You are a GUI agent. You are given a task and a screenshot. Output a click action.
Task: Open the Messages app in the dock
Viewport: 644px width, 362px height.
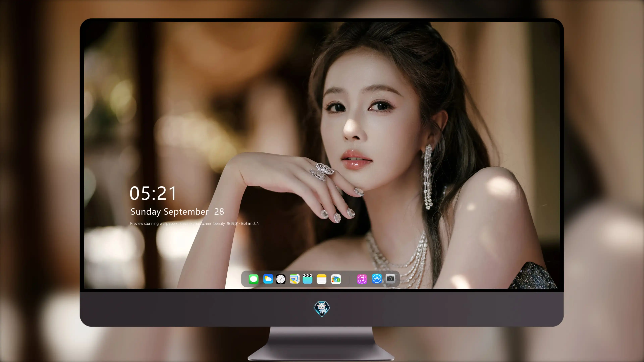(254, 279)
